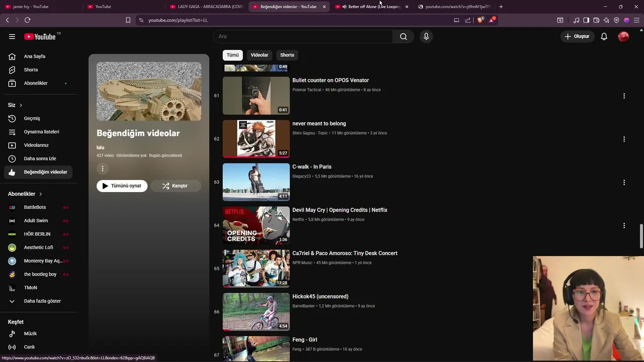The image size is (644, 362).
Task: Open the notifications bell
Action: (x=604, y=36)
